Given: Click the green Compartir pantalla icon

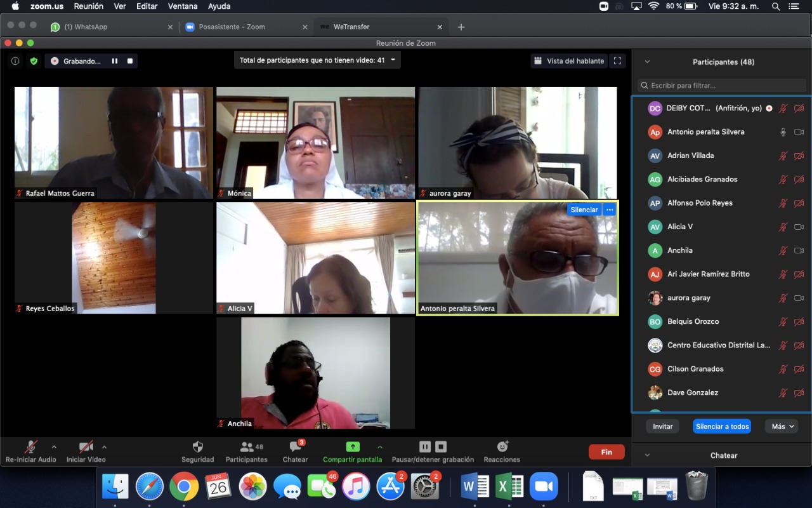Looking at the screenshot, I should (x=352, y=447).
